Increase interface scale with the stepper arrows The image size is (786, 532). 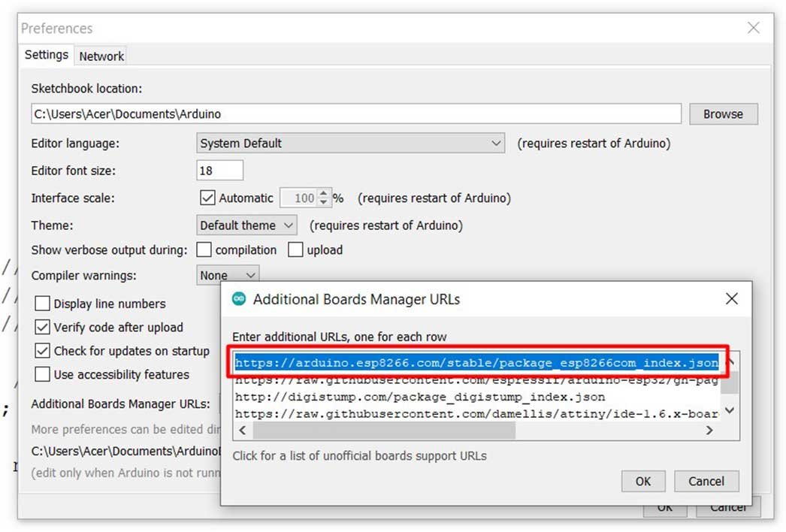(324, 195)
